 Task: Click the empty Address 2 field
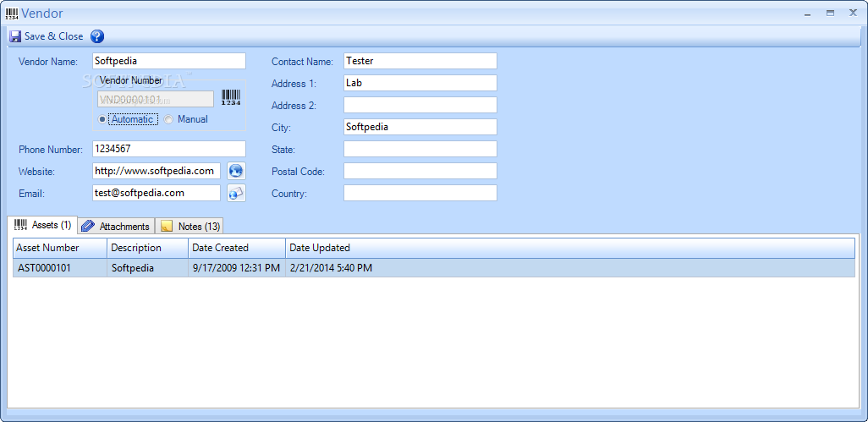(x=420, y=105)
